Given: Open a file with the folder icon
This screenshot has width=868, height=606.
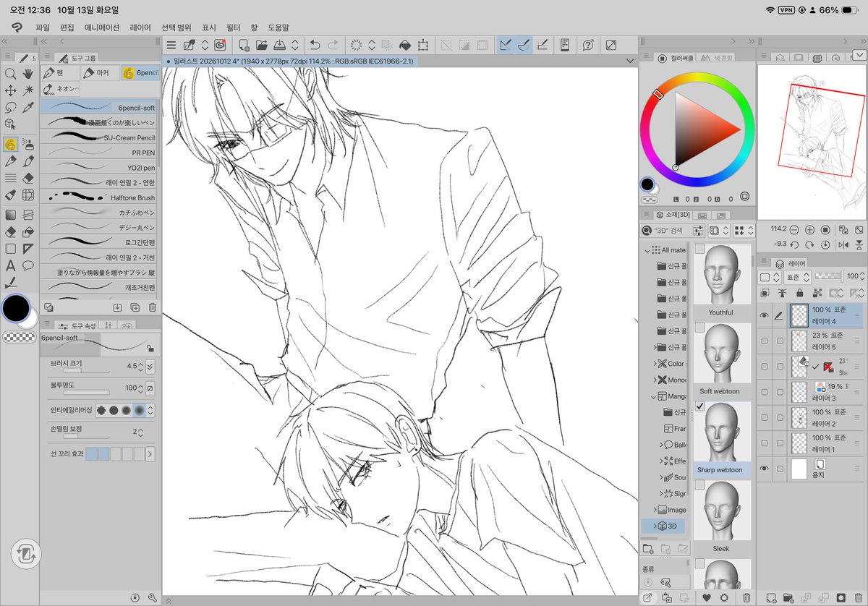Looking at the screenshot, I should (260, 45).
